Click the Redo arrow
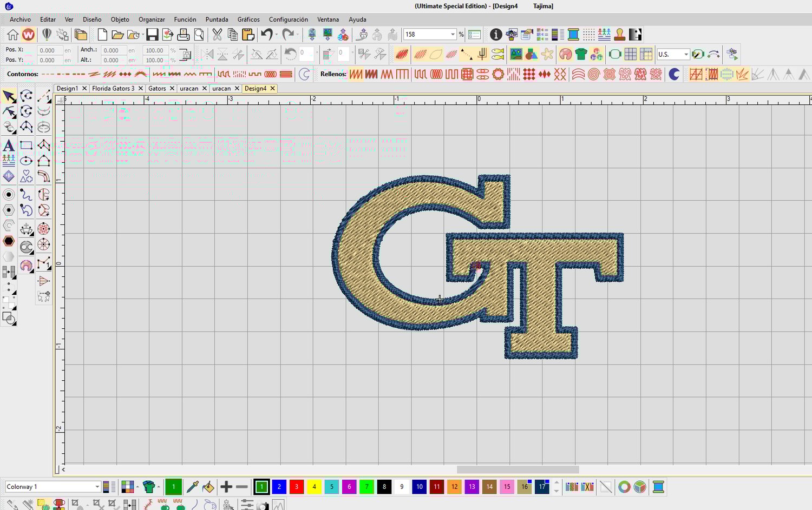The image size is (812, 510). click(x=288, y=35)
